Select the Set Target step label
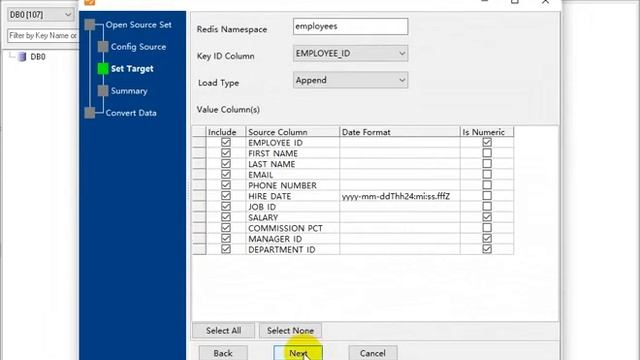The image size is (640, 360). (x=132, y=69)
